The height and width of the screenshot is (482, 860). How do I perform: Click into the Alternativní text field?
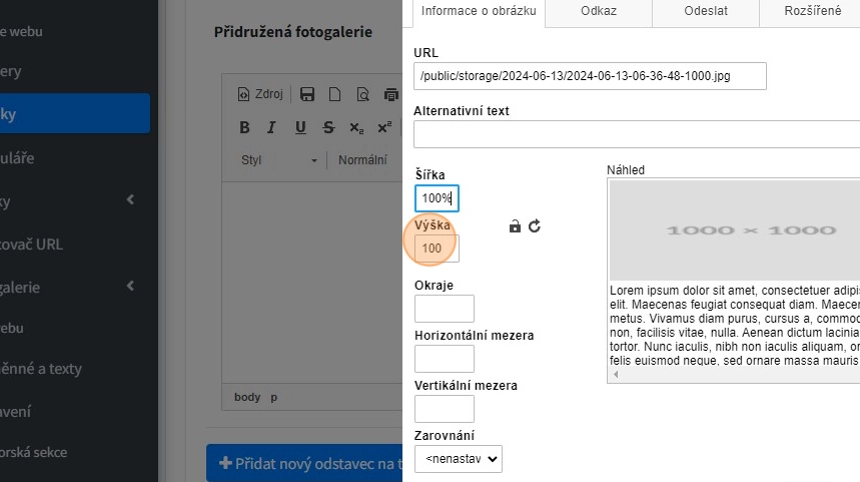click(x=636, y=134)
